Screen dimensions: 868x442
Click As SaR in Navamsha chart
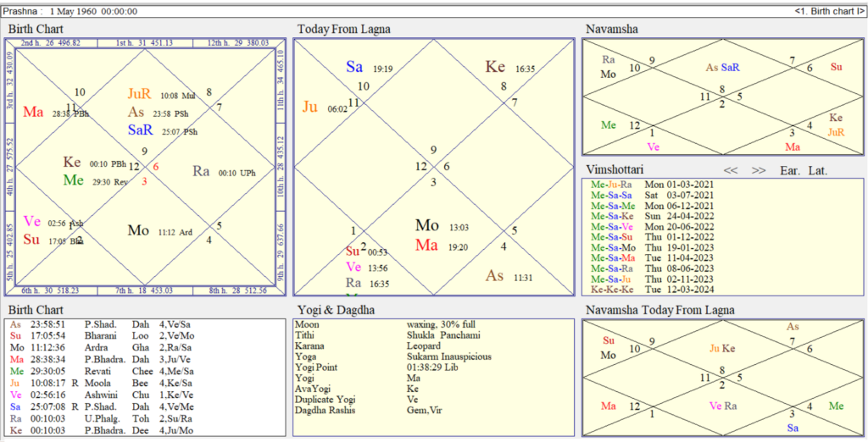722,68
